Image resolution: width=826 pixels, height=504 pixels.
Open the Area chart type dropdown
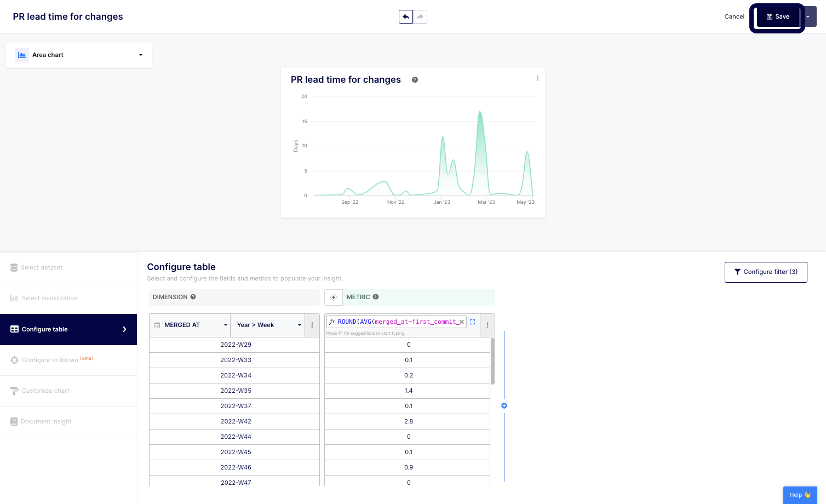click(x=79, y=55)
